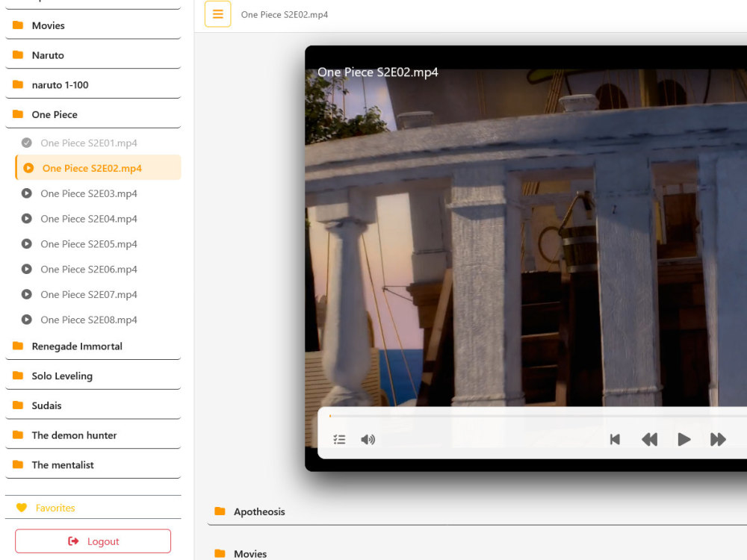Expand the Movies folder in the sidebar

[x=93, y=25]
